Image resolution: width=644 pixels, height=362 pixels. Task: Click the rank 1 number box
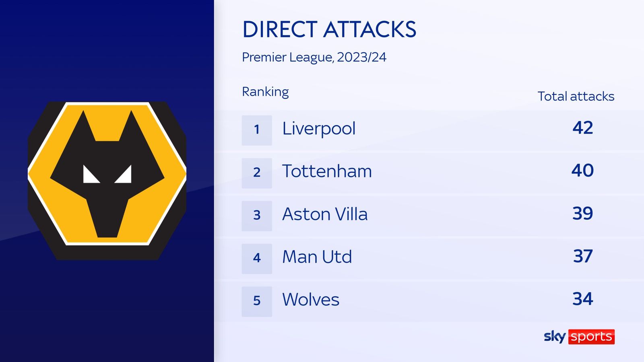pos(257,130)
